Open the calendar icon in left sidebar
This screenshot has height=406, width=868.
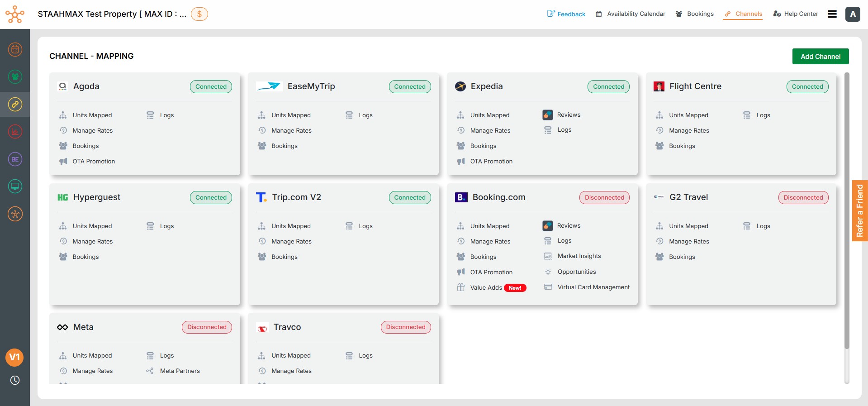[x=15, y=49]
